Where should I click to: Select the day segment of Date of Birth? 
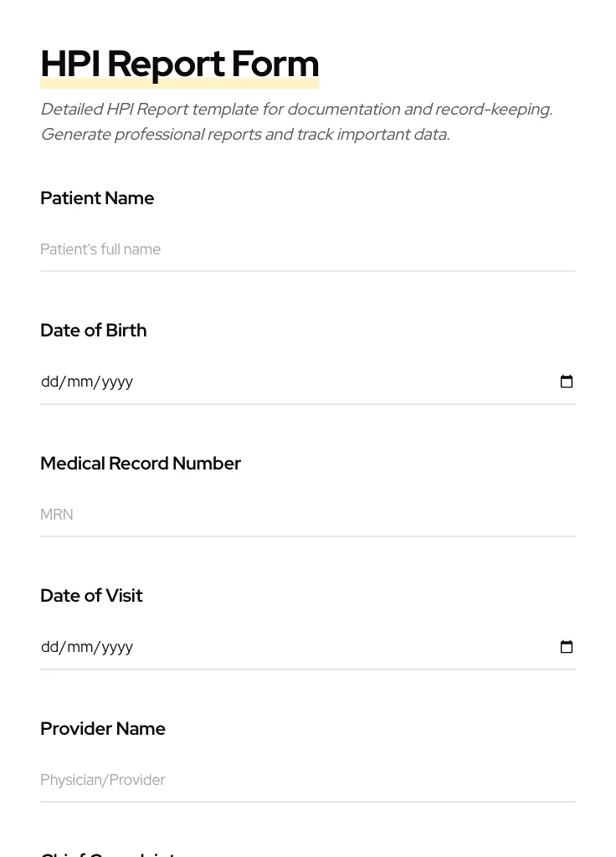pos(49,382)
